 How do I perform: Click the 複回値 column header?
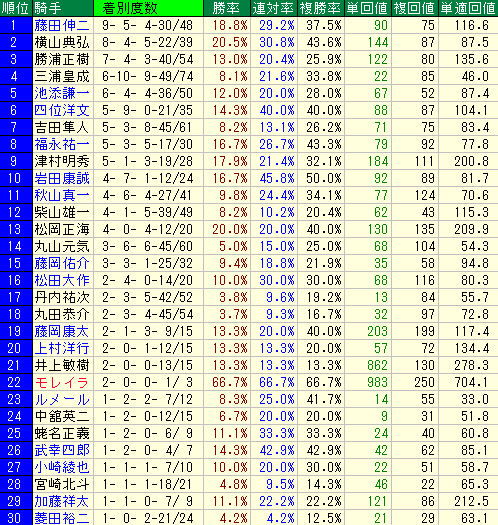[x=414, y=8]
